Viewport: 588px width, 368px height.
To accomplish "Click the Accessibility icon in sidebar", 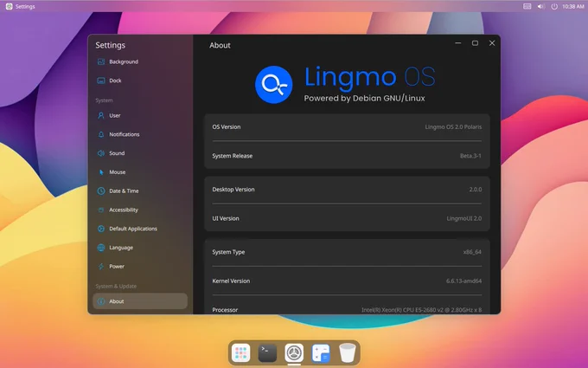I will pyautogui.click(x=101, y=210).
